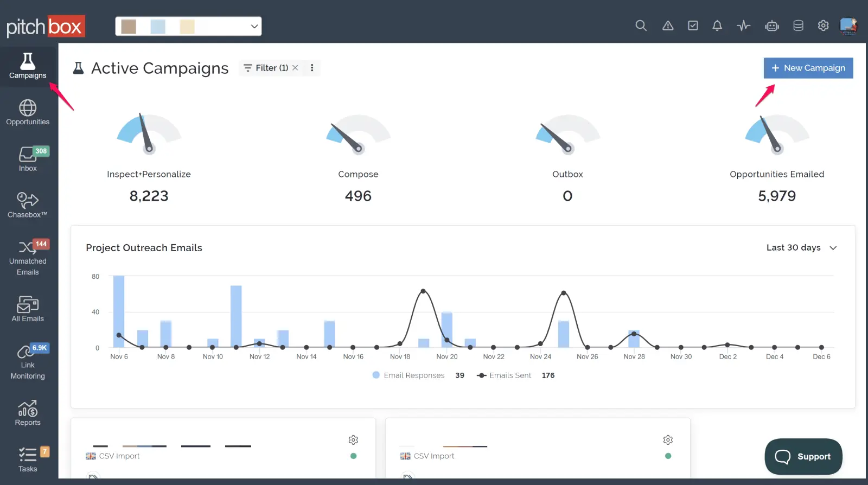This screenshot has height=485, width=868.
Task: Open the Support chat button
Action: point(803,456)
